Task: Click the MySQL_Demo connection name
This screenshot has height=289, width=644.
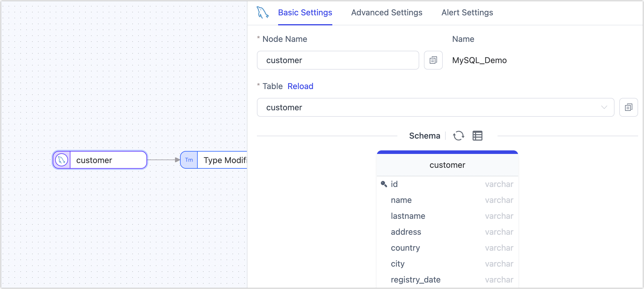Action: (479, 60)
